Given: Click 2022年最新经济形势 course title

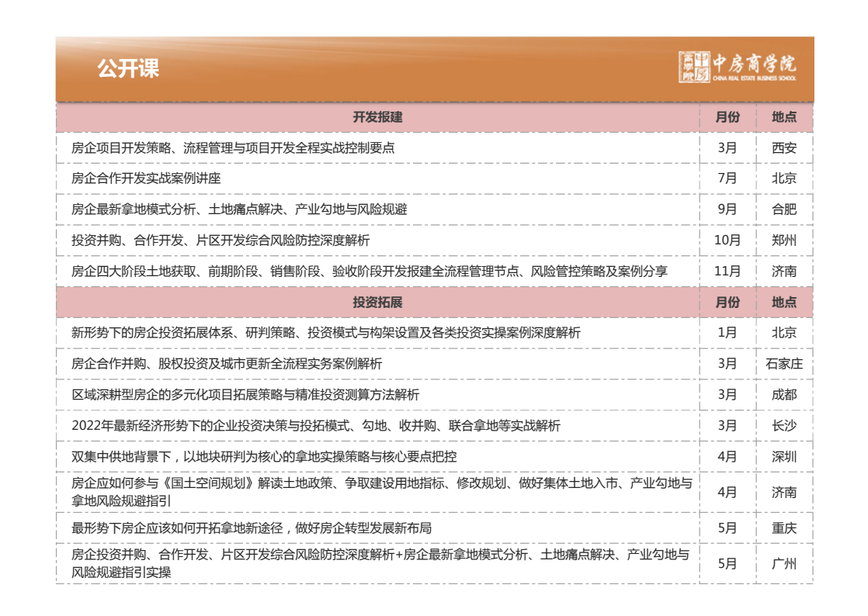Looking at the screenshot, I should pos(315,426).
